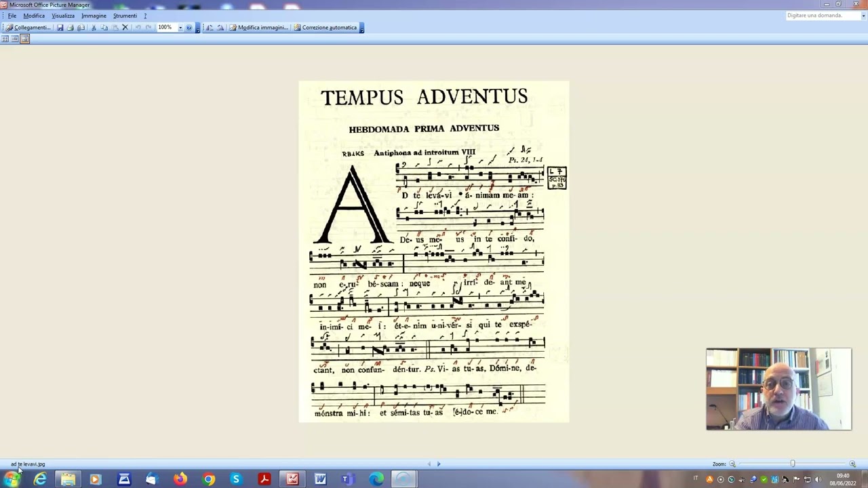Click the Rotate right icon
868x488 pixels.
coord(220,28)
